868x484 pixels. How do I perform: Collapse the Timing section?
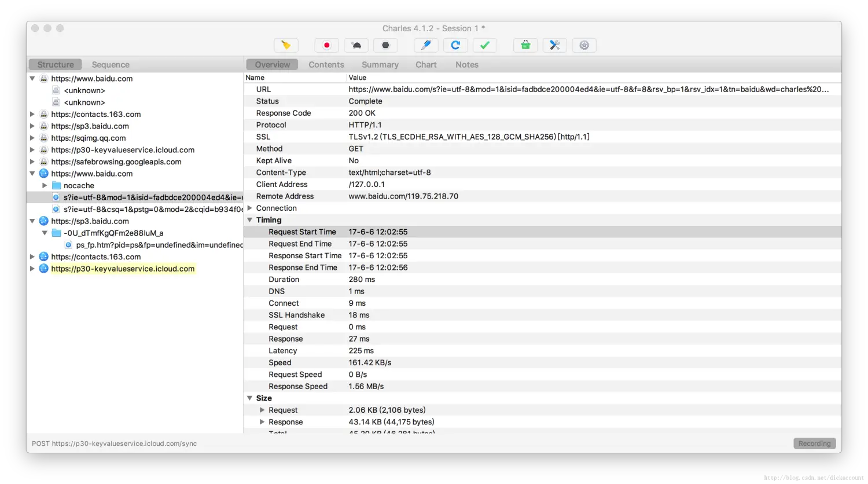tap(250, 220)
